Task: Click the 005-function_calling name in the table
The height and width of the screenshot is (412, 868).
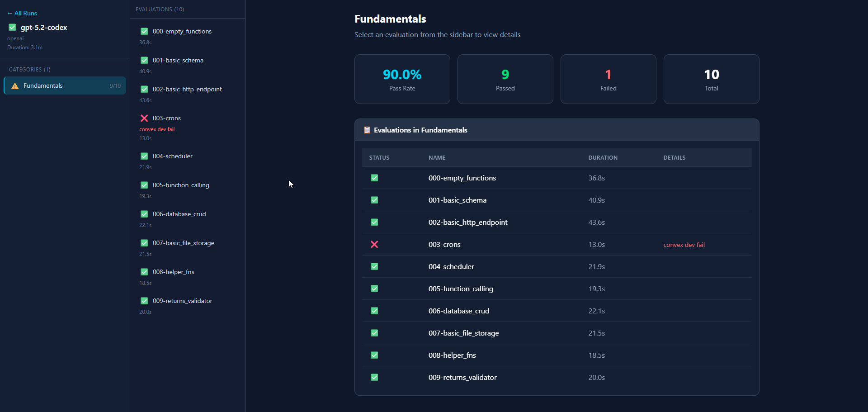Action: click(461, 289)
